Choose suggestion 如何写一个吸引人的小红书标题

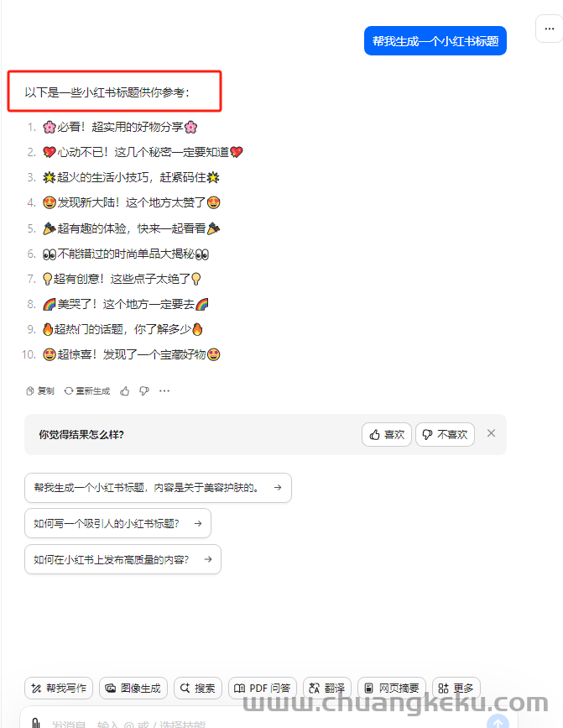[x=117, y=523]
